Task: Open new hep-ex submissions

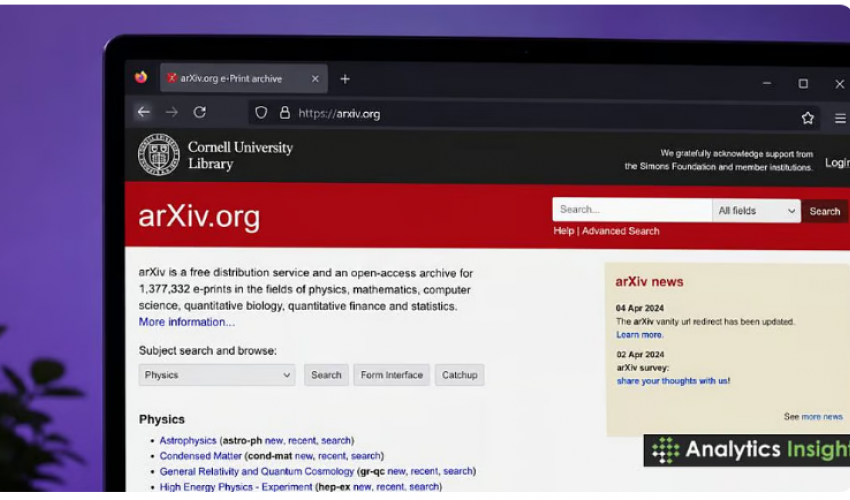Action: tap(362, 487)
